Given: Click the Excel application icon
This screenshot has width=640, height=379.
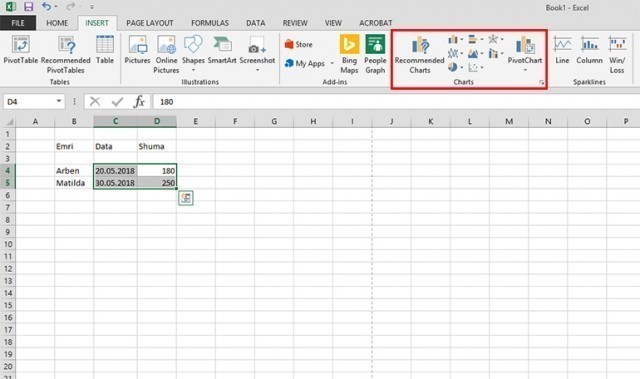Looking at the screenshot, I should [x=11, y=7].
